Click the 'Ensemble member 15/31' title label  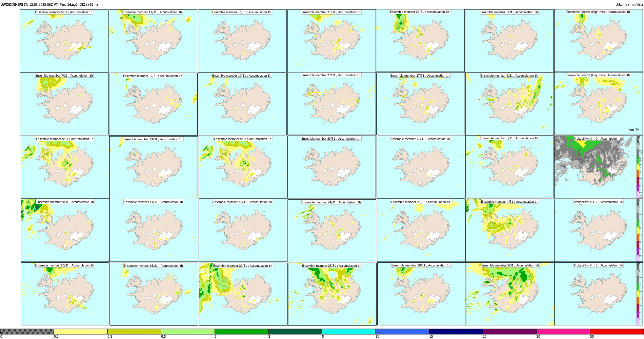[153, 266]
